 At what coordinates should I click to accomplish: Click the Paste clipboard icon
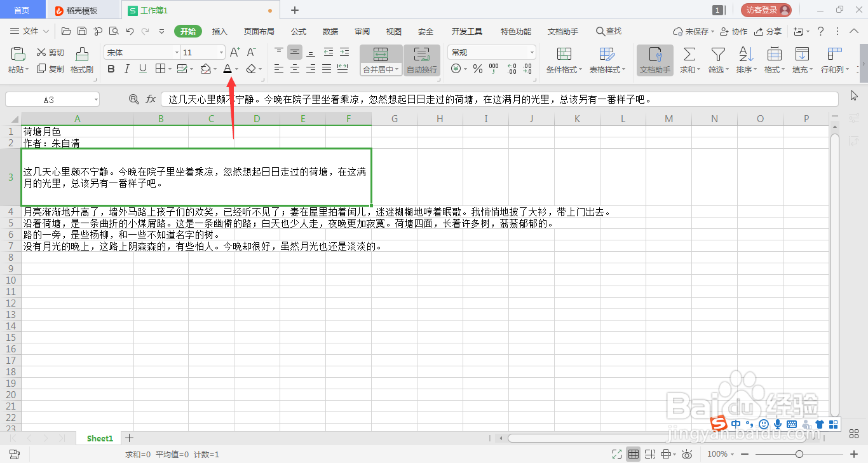tap(17, 54)
